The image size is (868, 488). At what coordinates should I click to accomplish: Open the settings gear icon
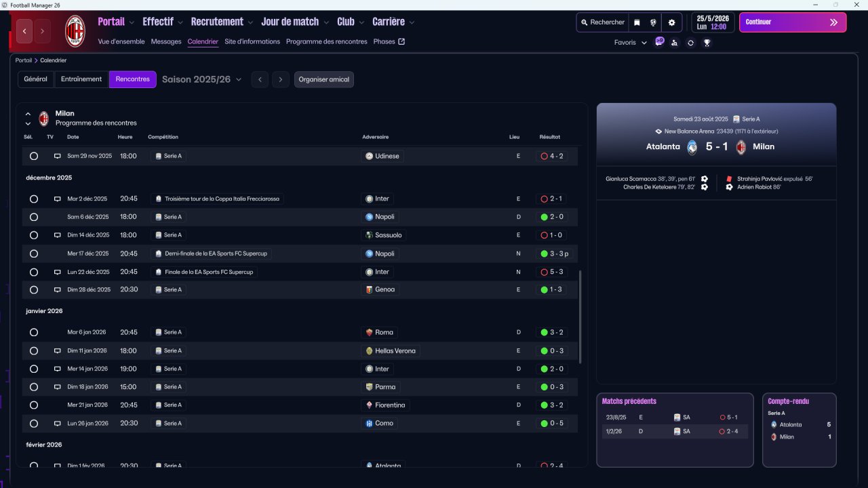pyautogui.click(x=672, y=22)
